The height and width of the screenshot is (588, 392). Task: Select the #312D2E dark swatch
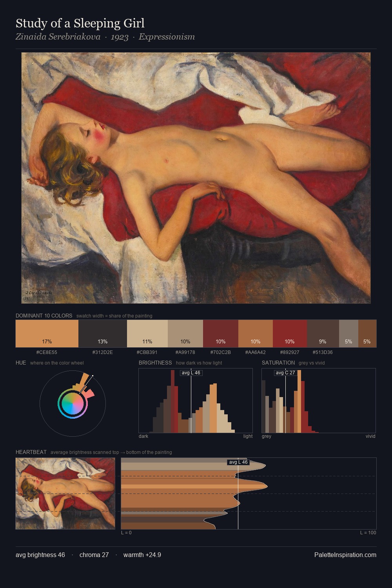pyautogui.click(x=103, y=334)
